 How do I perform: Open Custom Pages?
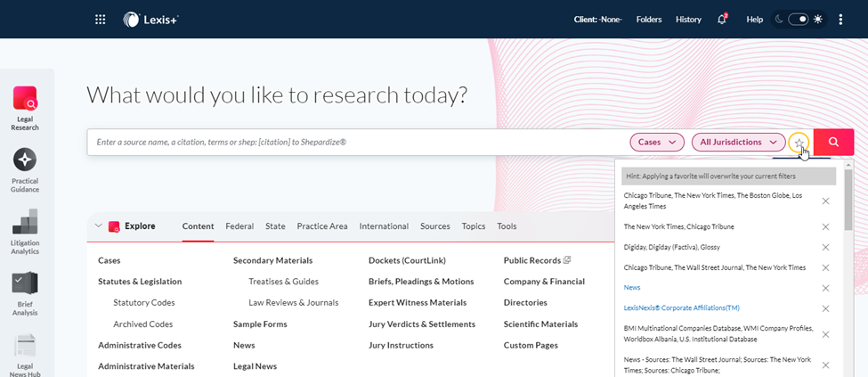click(531, 345)
